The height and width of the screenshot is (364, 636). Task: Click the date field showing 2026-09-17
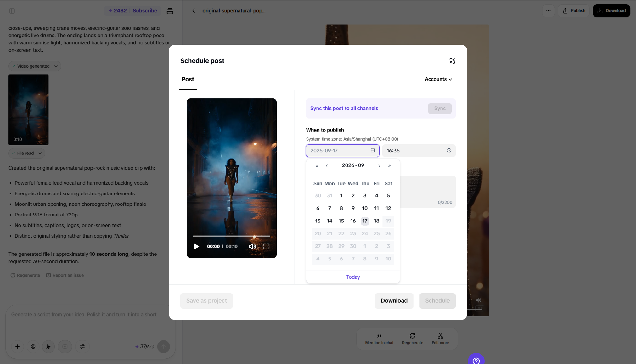tap(343, 151)
